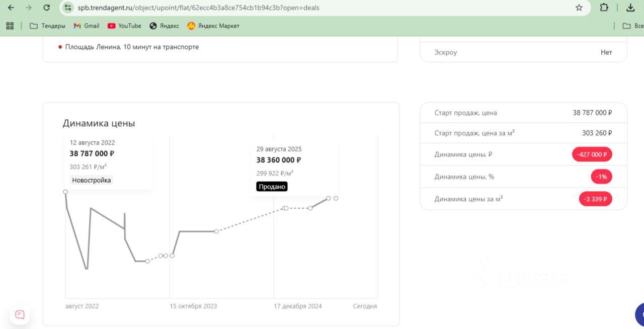Screen dimensions: 644x329
Task: Open site information icon in address bar
Action: tap(68, 8)
